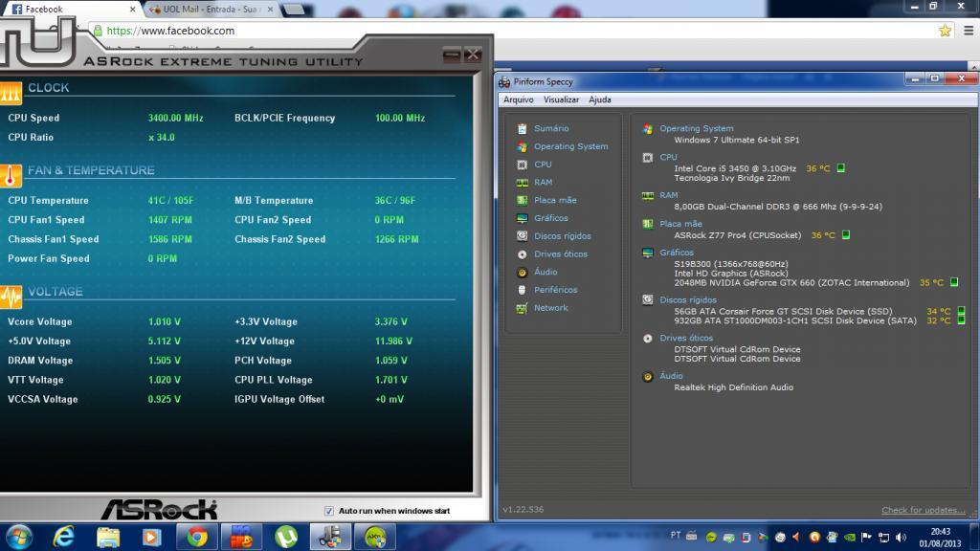Open the Operating System heading in summary pane

coord(697,129)
